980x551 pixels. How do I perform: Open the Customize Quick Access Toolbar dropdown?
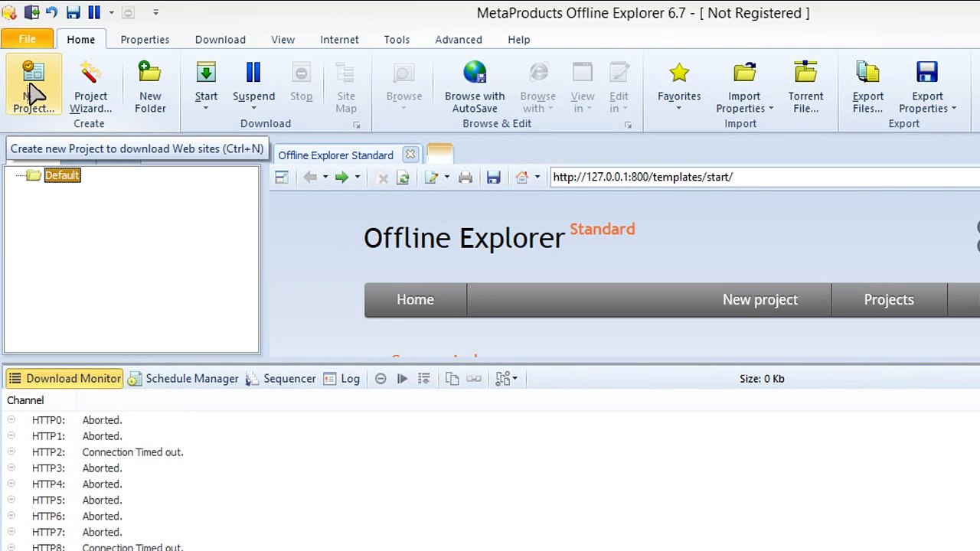click(x=155, y=12)
